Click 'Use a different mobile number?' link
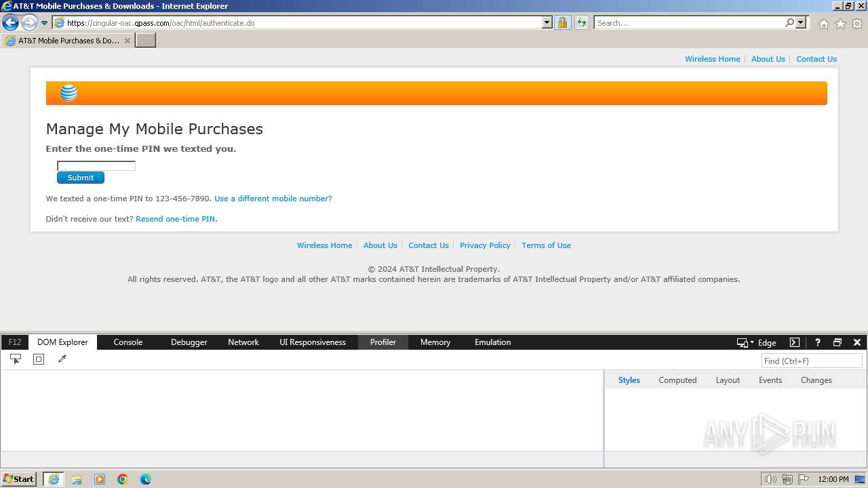 point(273,199)
